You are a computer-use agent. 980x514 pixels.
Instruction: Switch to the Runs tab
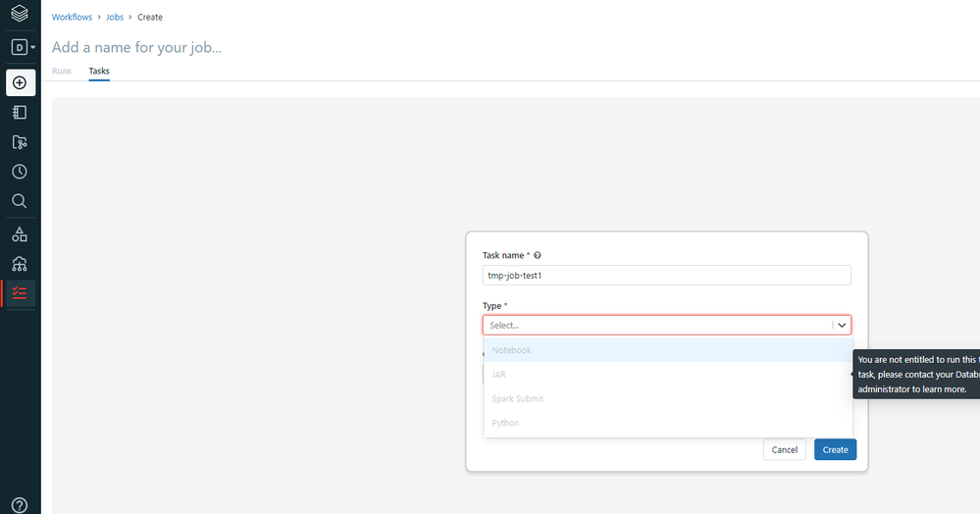click(62, 71)
